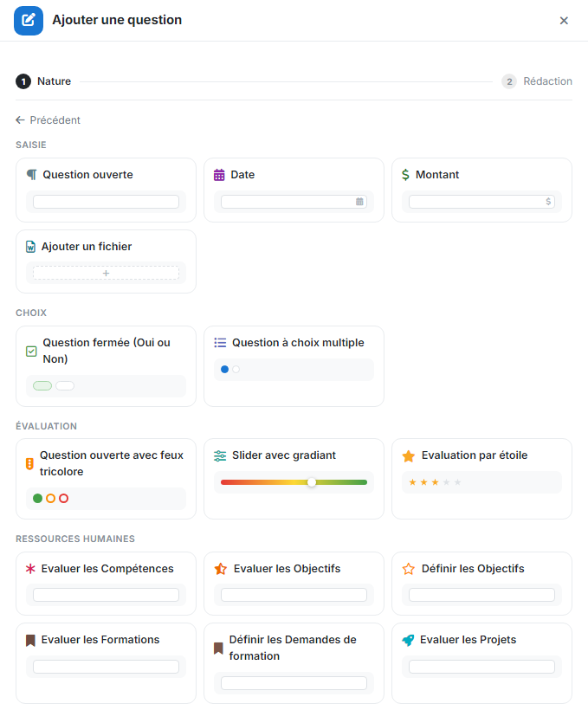Close the Ajouter une question dialog
Viewport: 588px width, 710px height.
[x=564, y=21]
